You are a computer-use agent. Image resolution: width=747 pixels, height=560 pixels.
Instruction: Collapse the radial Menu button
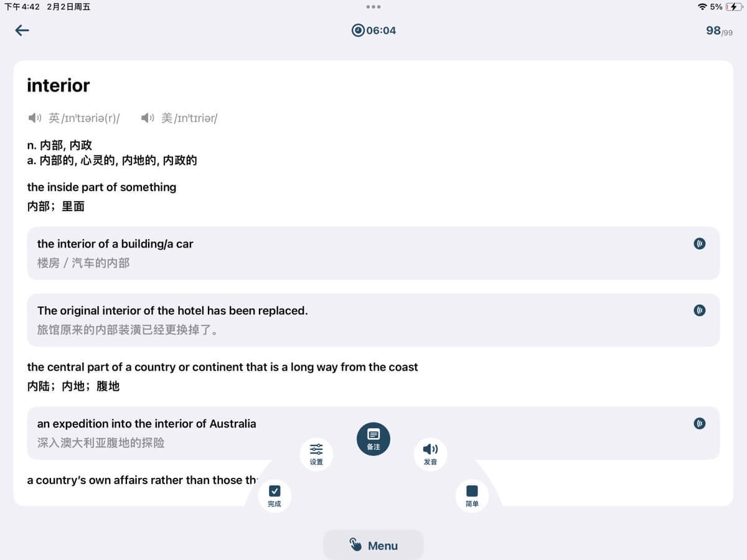coord(374,545)
